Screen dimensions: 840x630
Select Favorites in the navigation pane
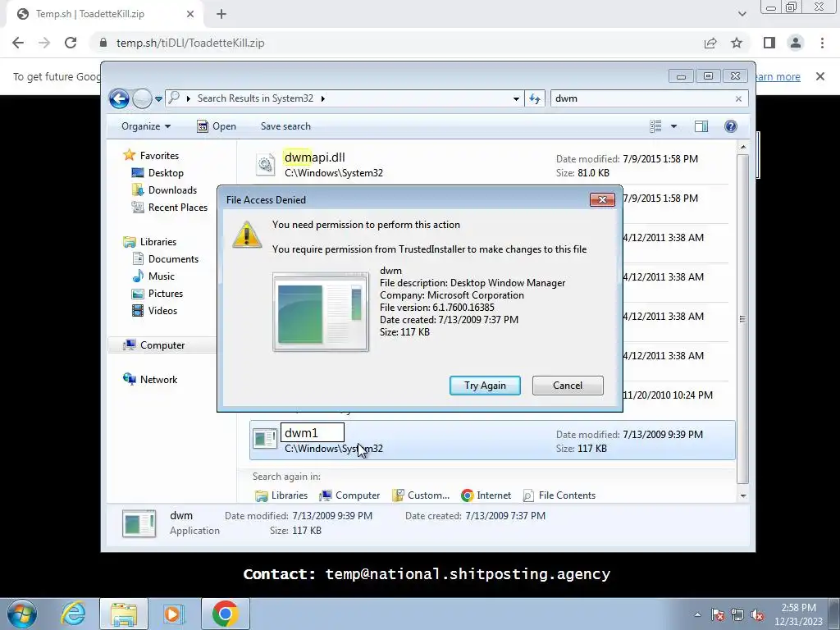pyautogui.click(x=151, y=155)
